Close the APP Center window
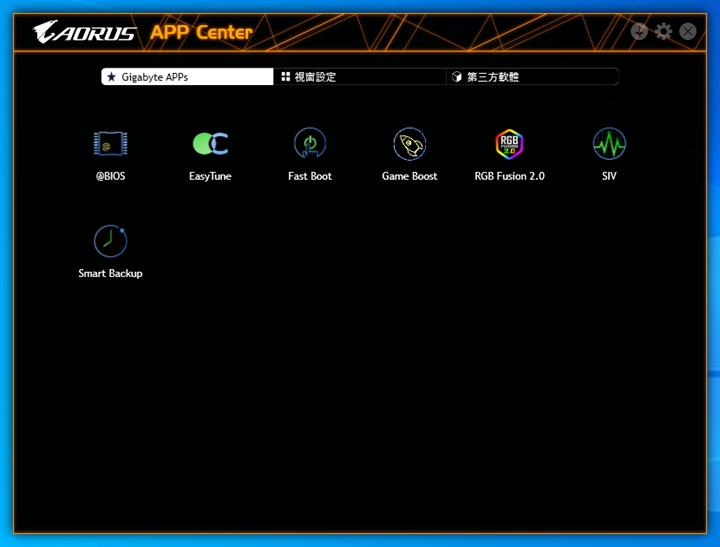This screenshot has width=720, height=547. [x=688, y=31]
